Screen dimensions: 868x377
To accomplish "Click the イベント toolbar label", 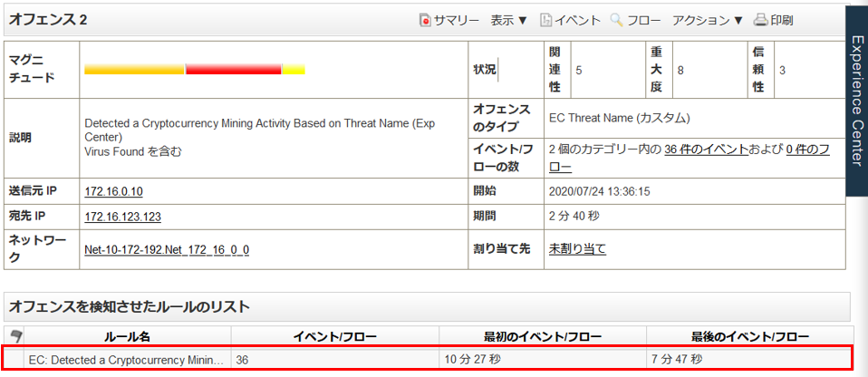I will coord(578,21).
